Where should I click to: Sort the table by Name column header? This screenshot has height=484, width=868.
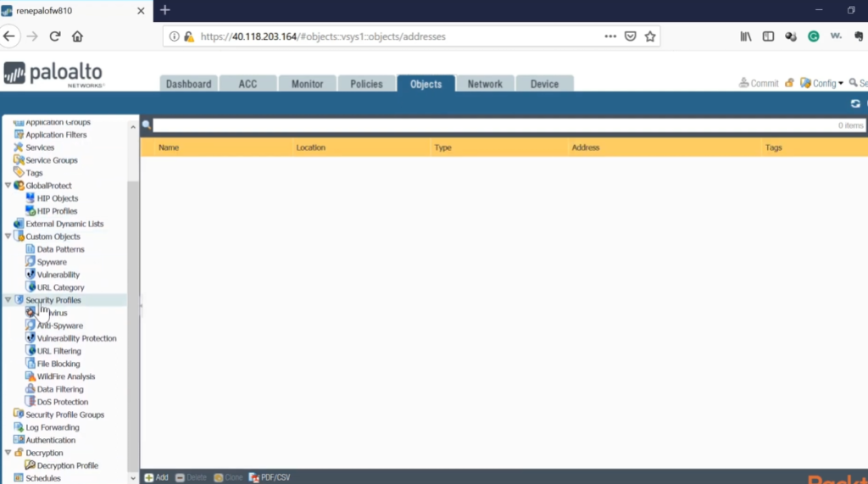click(x=169, y=147)
